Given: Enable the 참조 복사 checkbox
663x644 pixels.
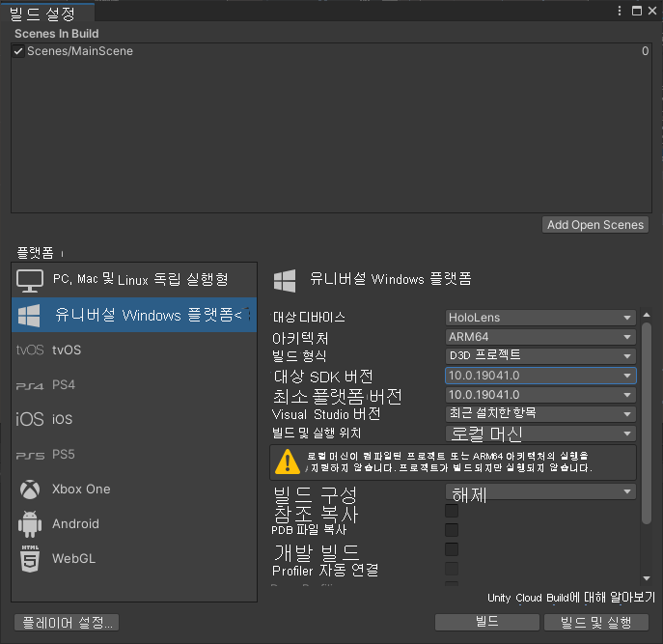Looking at the screenshot, I should [x=452, y=511].
